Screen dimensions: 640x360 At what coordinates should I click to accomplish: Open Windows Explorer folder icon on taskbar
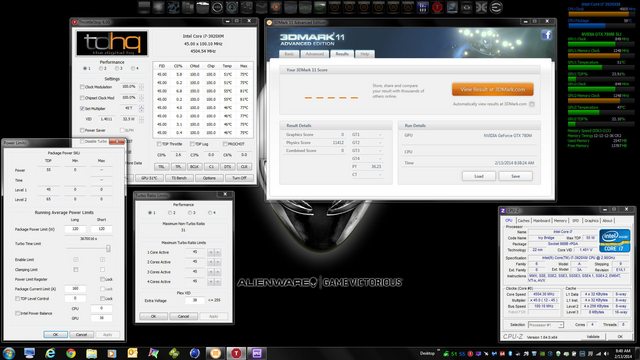[x=91, y=353]
